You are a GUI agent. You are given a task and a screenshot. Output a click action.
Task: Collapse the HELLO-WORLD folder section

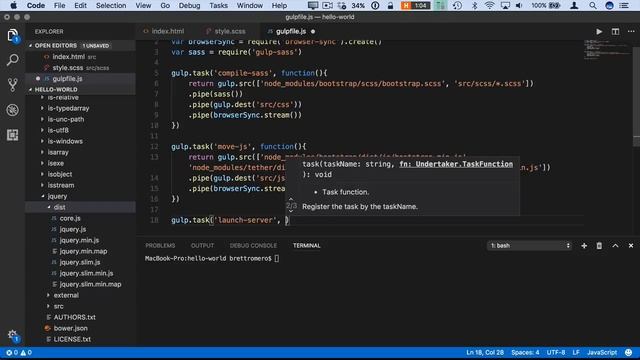pos(31,89)
